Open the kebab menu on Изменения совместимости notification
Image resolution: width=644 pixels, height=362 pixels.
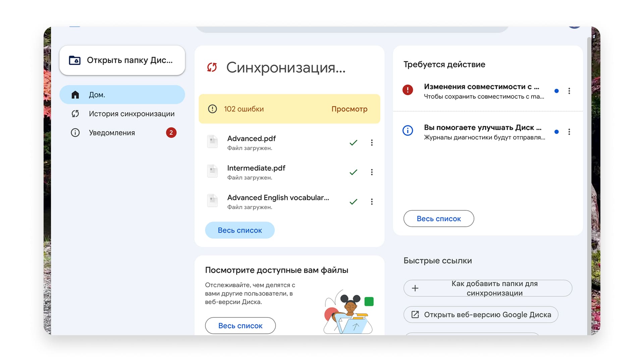click(569, 90)
